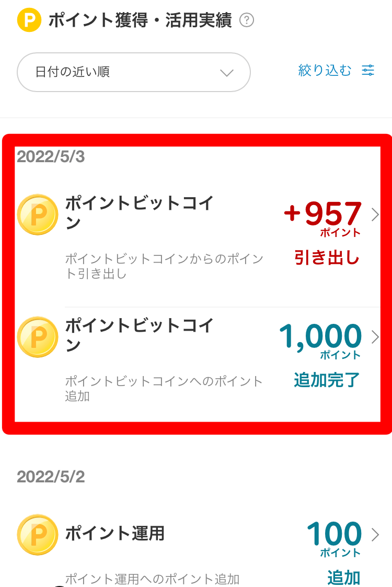Click the coin icon for ポイント運用 entry

(x=38, y=535)
